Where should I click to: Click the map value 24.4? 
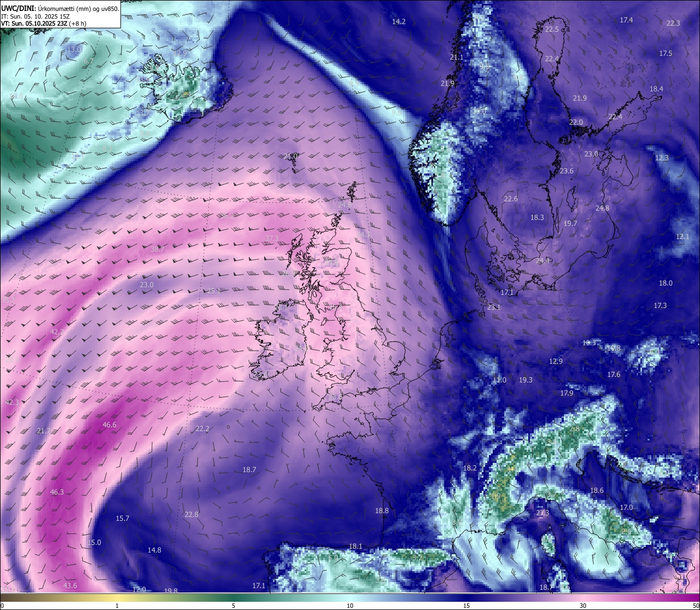(542, 261)
